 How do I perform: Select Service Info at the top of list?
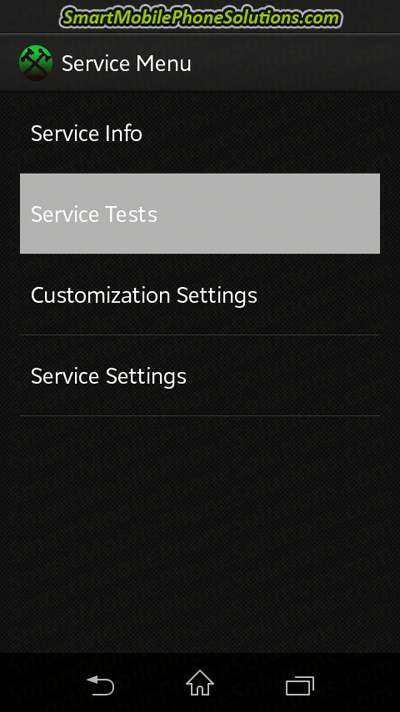(200, 133)
